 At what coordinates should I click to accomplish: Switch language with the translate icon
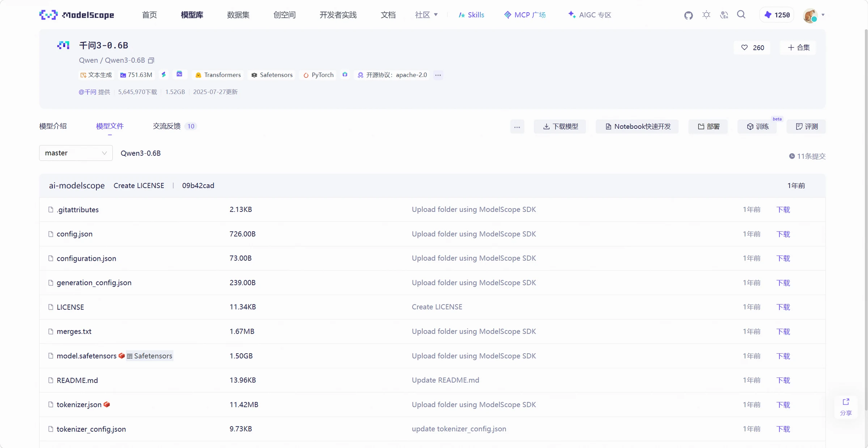coord(724,15)
